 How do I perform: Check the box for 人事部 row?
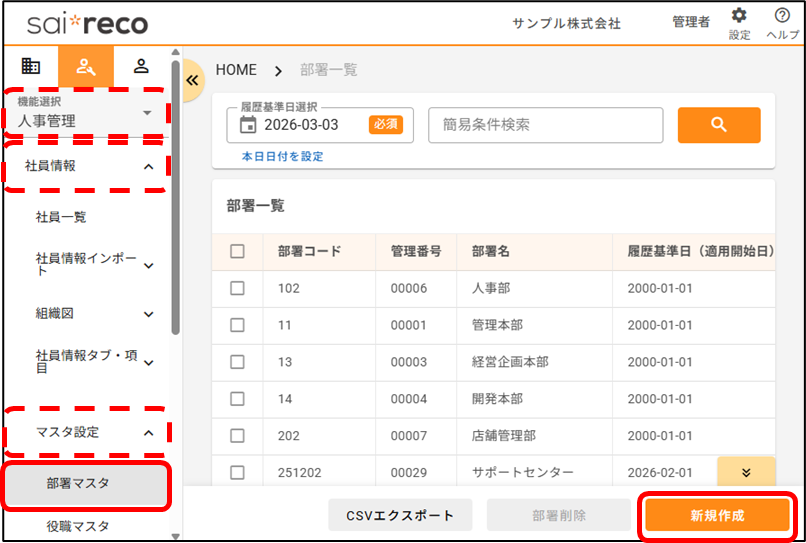tap(237, 288)
